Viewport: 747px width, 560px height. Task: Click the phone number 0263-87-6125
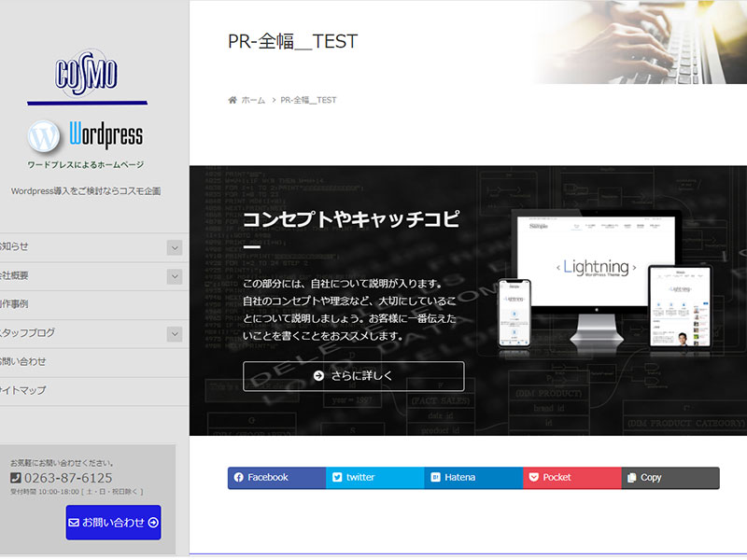(x=67, y=478)
